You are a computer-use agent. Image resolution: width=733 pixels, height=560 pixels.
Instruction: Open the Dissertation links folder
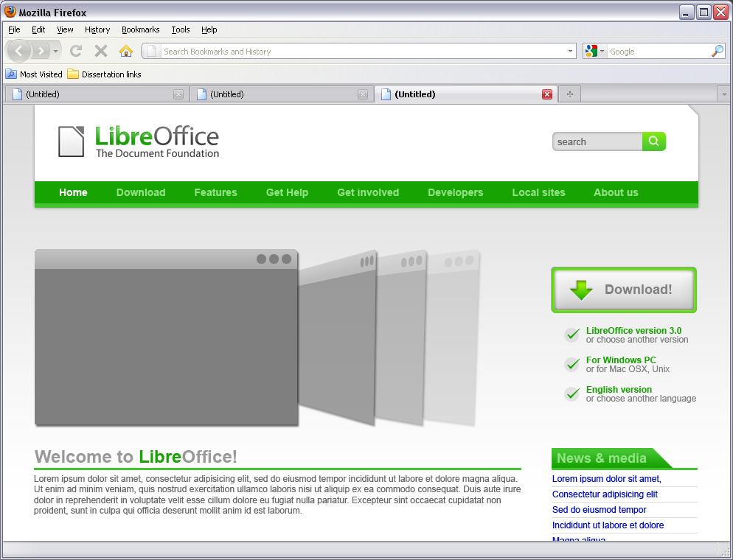tap(104, 74)
